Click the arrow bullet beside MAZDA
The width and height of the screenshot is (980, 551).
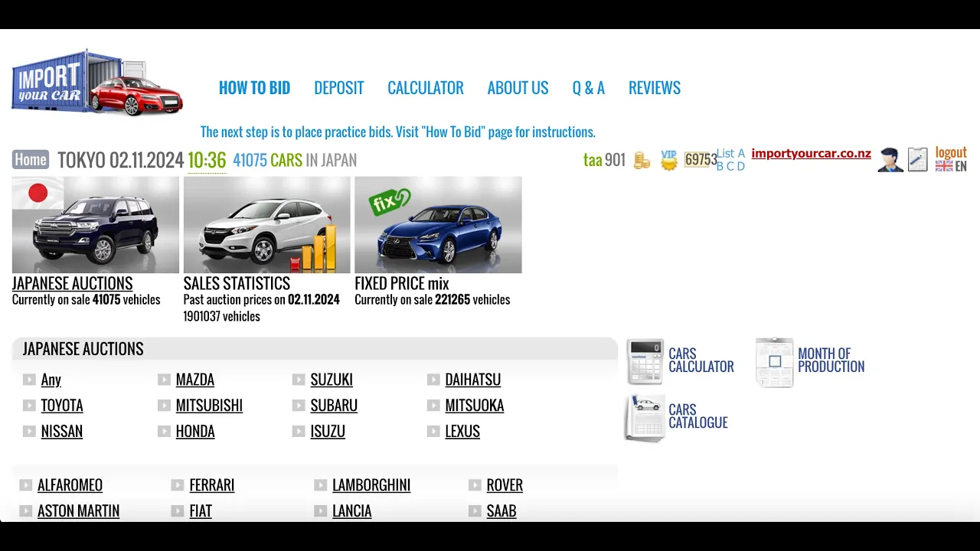pyautogui.click(x=164, y=380)
